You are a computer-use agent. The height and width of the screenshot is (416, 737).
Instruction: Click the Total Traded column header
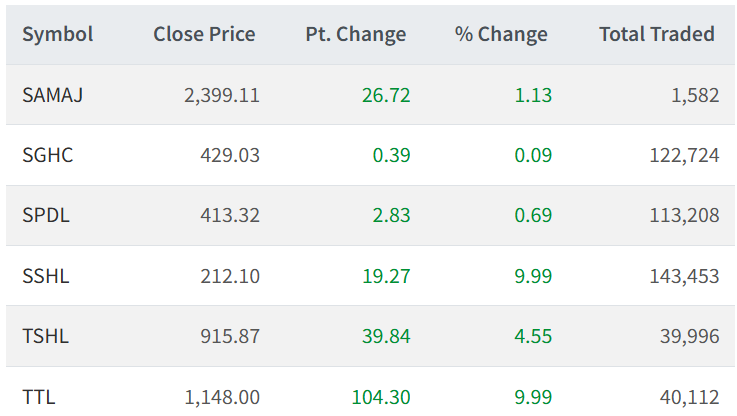coord(657,34)
